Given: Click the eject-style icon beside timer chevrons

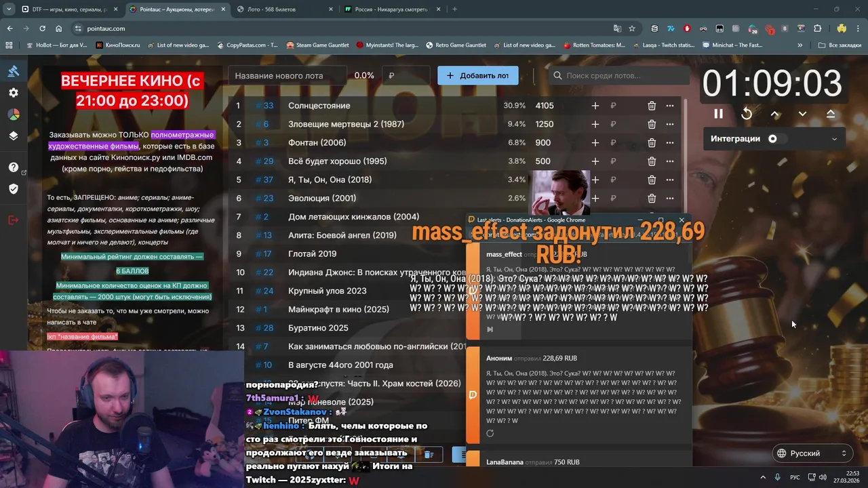Looking at the screenshot, I should [831, 114].
